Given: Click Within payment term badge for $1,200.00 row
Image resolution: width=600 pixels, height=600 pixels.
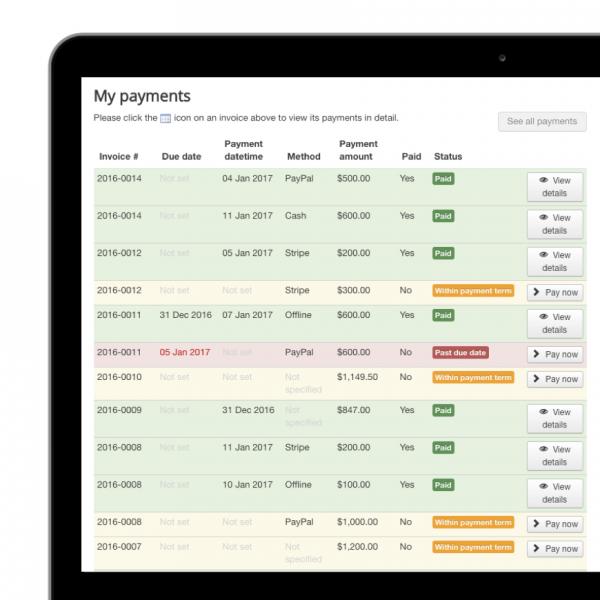Looking at the screenshot, I should [x=473, y=547].
